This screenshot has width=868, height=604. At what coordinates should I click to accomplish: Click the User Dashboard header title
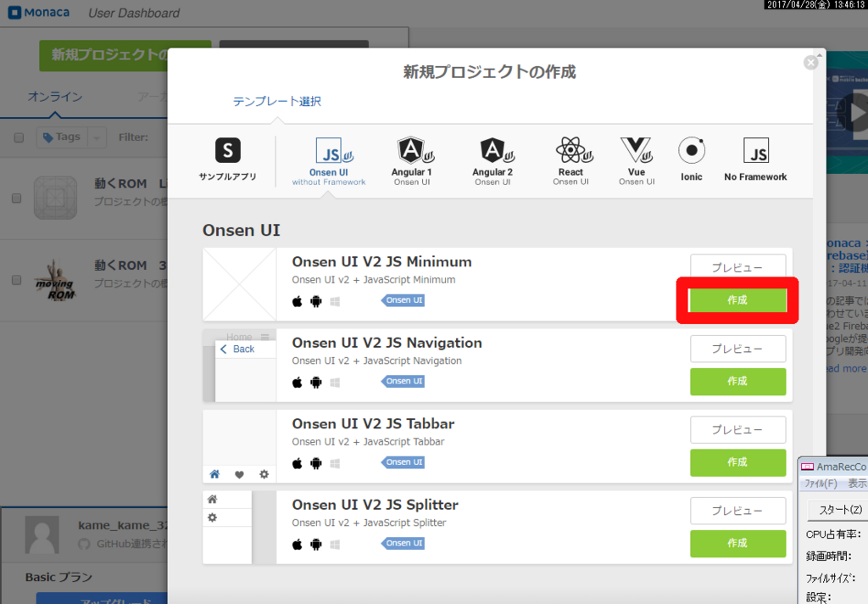pyautogui.click(x=134, y=13)
